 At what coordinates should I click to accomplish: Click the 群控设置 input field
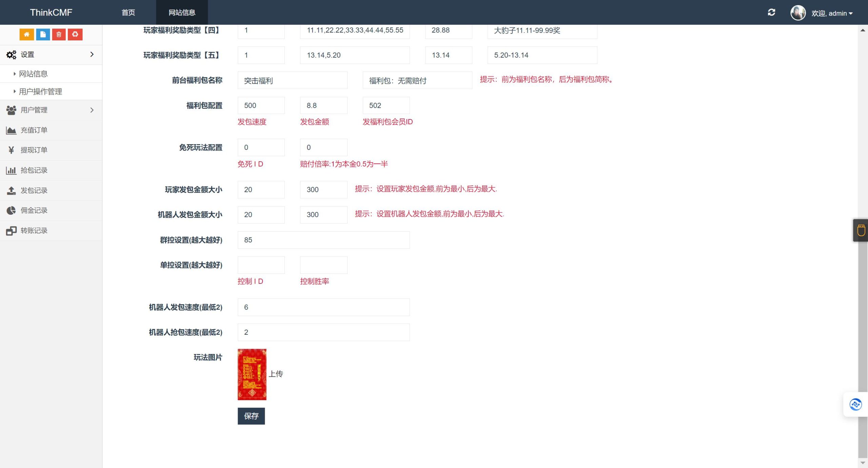(x=323, y=240)
